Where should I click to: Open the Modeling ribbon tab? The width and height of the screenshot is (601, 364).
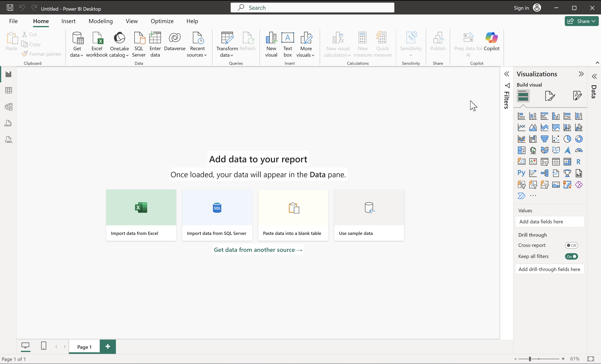click(101, 21)
